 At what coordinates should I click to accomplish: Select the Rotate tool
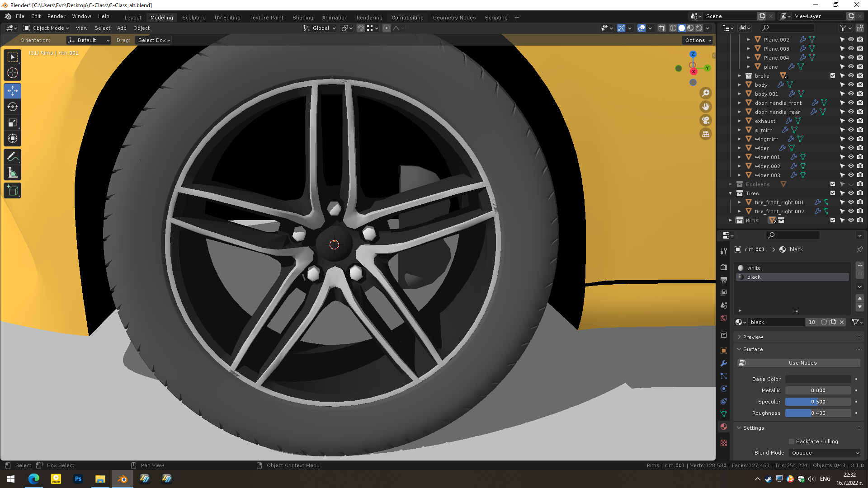click(13, 107)
